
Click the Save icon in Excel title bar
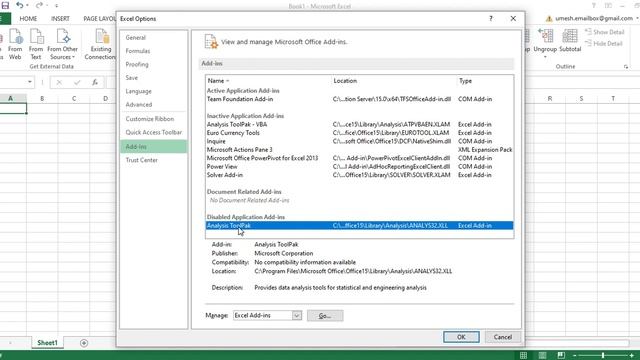pos(5,6)
